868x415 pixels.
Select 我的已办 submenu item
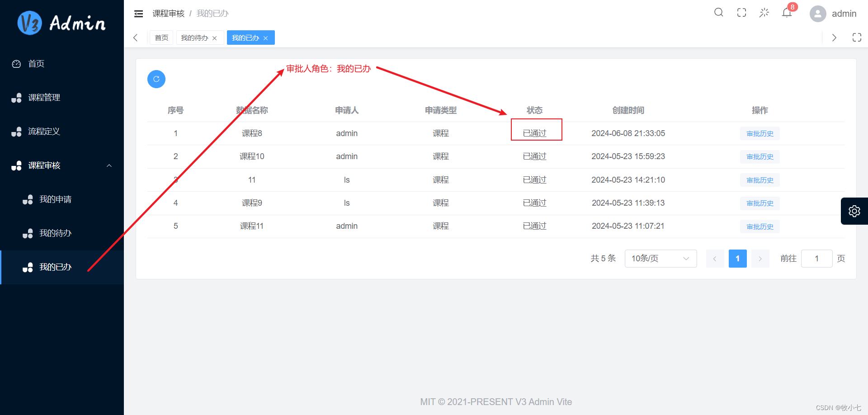tap(62, 267)
